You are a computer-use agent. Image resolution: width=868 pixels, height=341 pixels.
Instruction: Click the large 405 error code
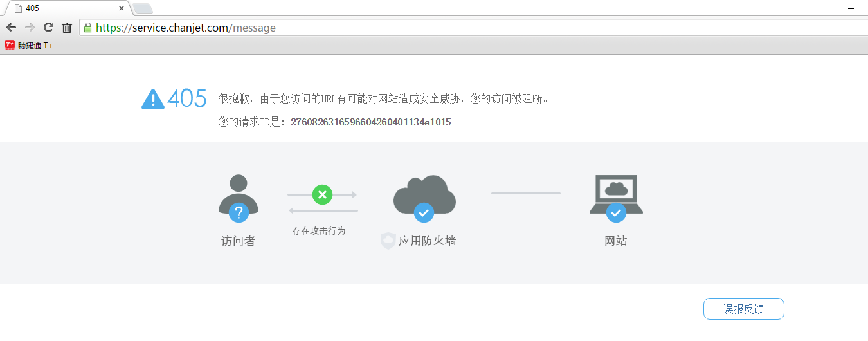[187, 98]
